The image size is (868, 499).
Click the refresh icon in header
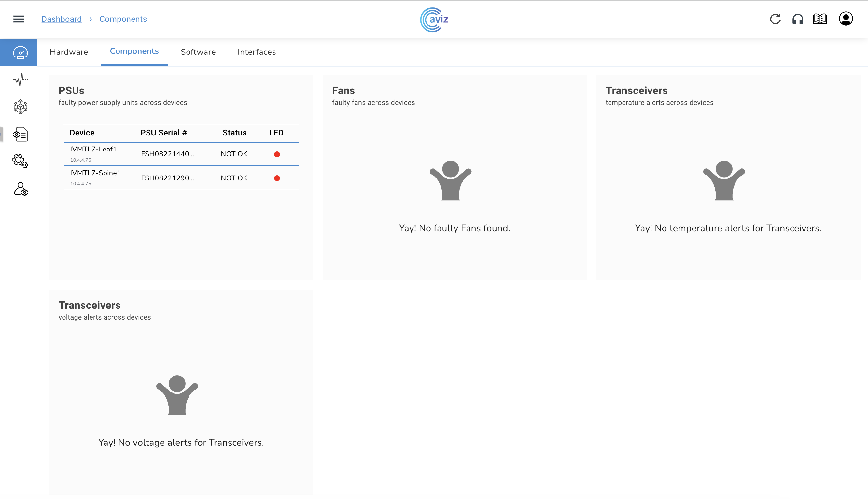click(x=775, y=19)
